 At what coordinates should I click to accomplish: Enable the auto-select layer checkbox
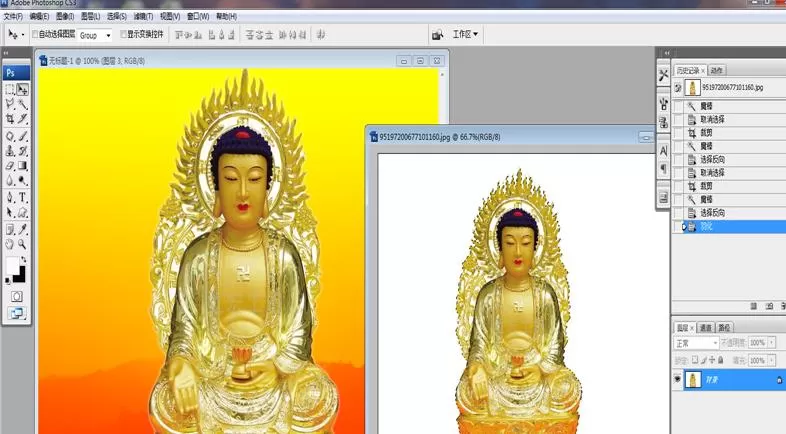click(35, 34)
